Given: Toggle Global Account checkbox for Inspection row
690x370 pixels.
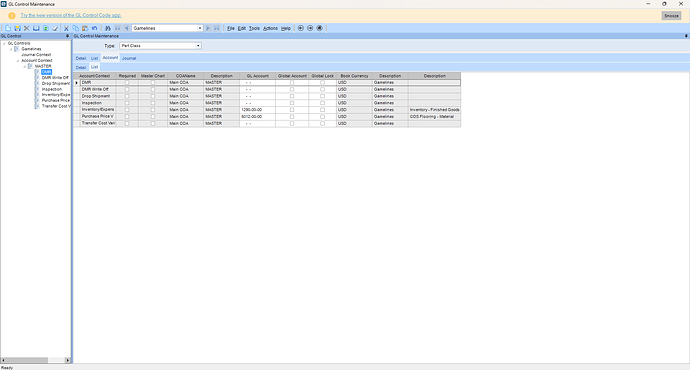Looking at the screenshot, I should click(292, 103).
